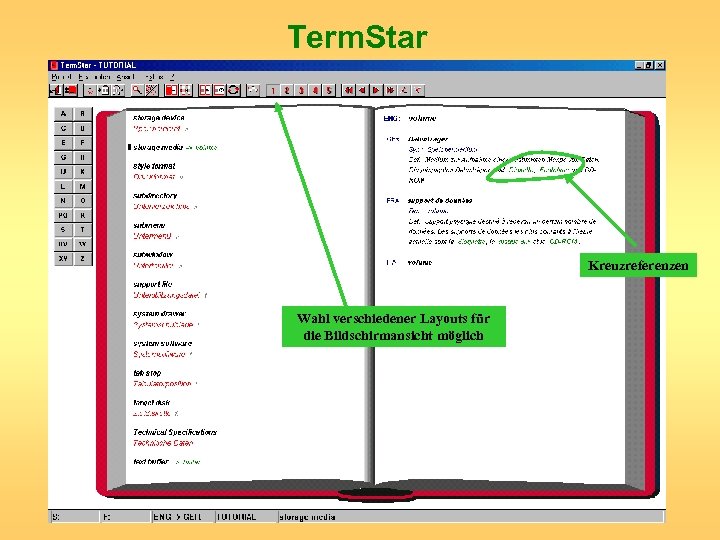Click the circular arrows refresh icon

(234, 90)
